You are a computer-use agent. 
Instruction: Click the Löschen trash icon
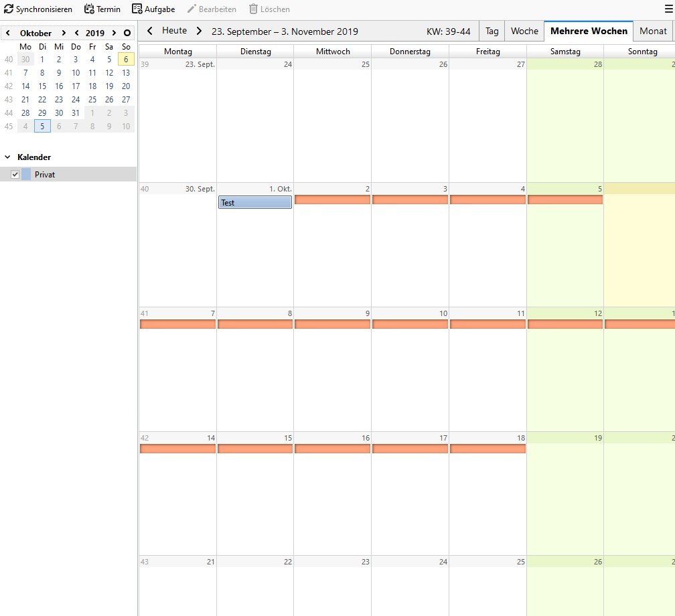tap(254, 9)
